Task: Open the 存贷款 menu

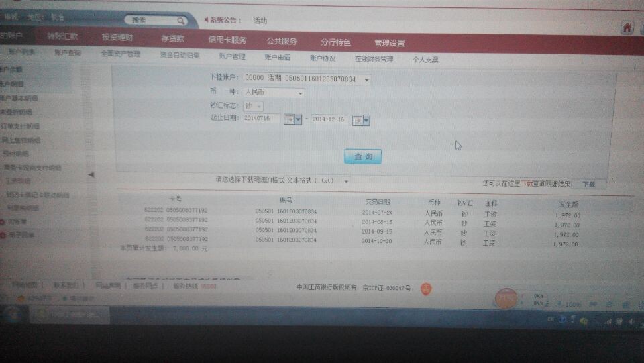Action: pos(172,39)
